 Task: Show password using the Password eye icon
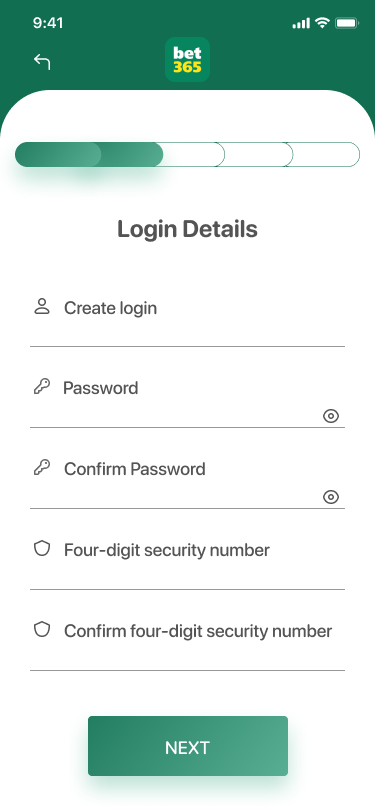pos(331,416)
